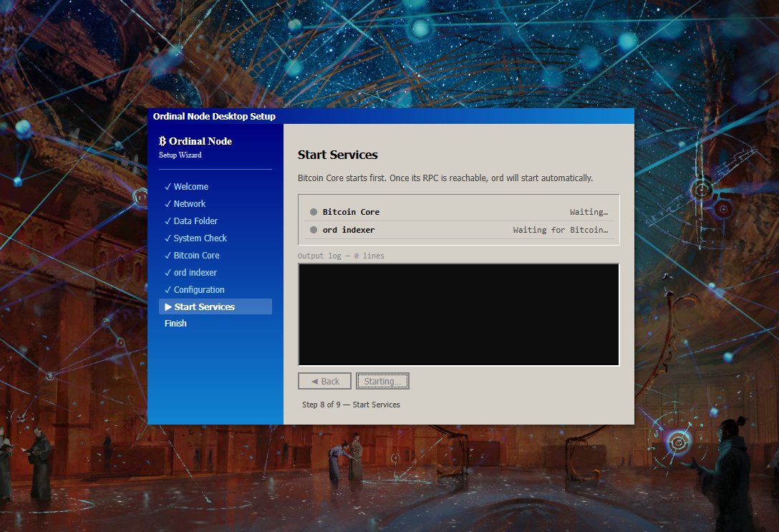
Task: Jump to the Bitcoin Core sidebar step
Action: [x=215, y=256]
